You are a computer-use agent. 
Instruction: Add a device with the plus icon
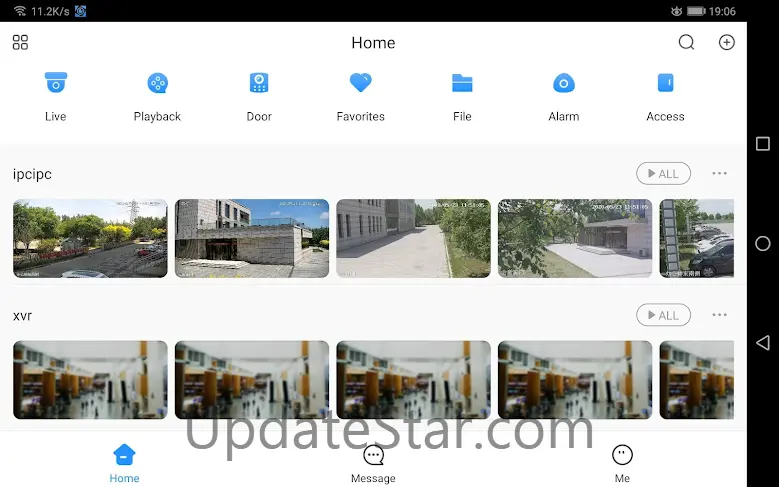726,42
